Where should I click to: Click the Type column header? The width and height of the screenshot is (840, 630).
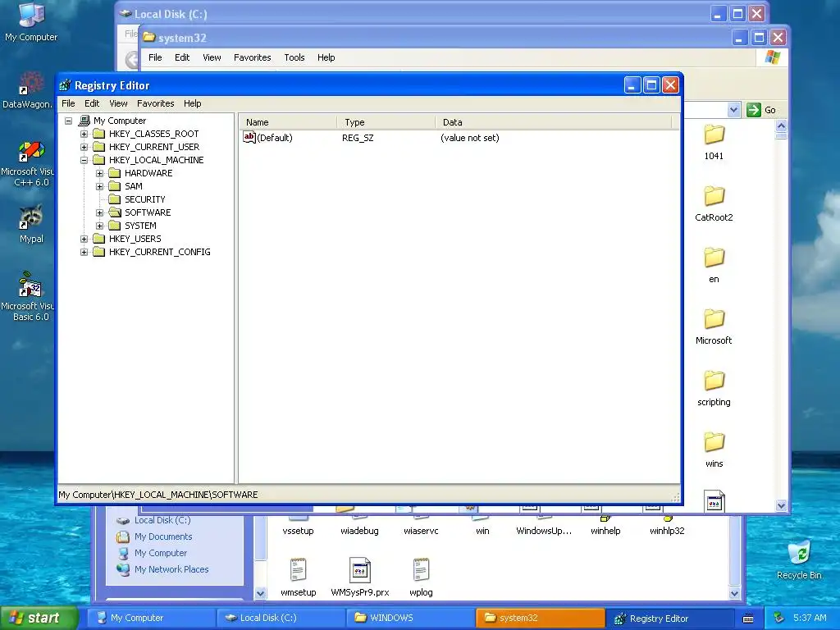coord(386,122)
